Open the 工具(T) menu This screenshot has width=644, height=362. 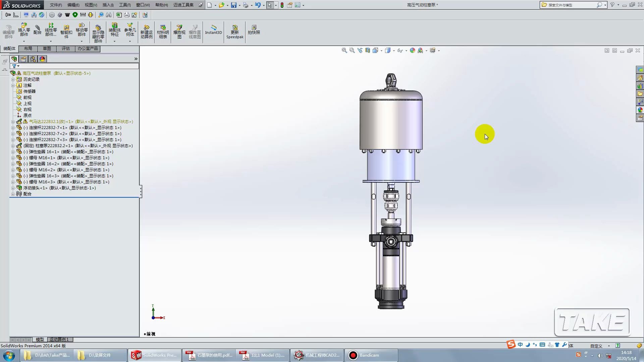124,5
